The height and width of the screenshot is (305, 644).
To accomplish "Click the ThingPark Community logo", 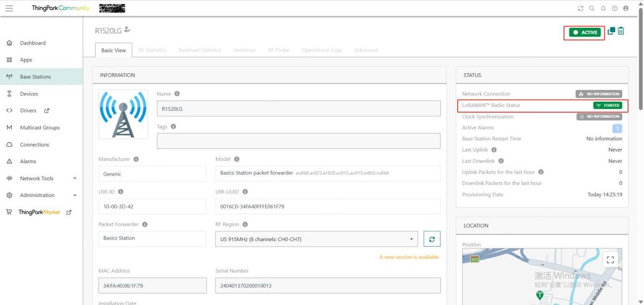I will [x=60, y=8].
